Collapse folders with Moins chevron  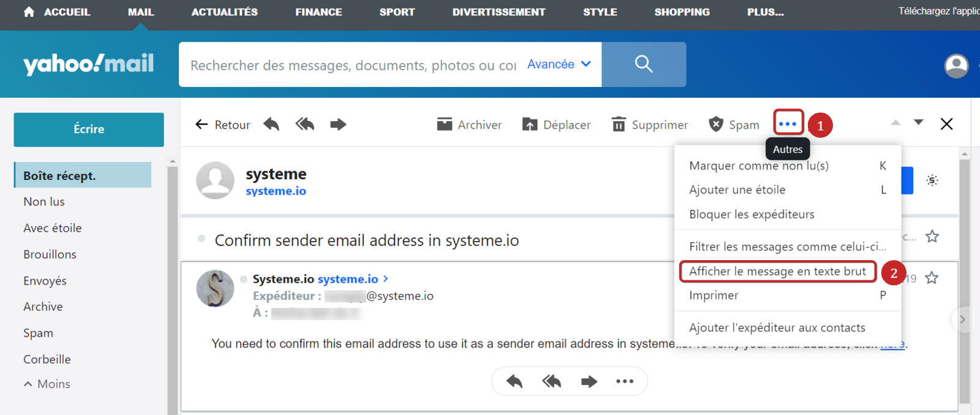(28, 384)
